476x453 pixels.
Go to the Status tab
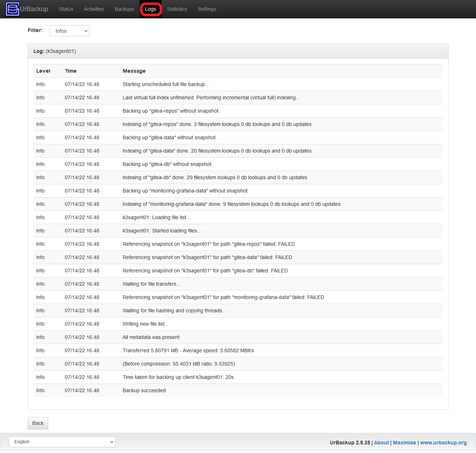[66, 9]
